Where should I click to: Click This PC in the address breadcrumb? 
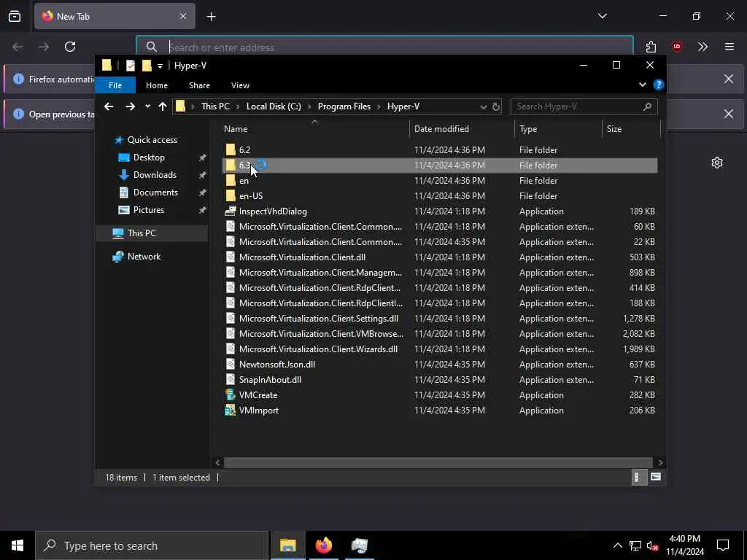click(215, 106)
